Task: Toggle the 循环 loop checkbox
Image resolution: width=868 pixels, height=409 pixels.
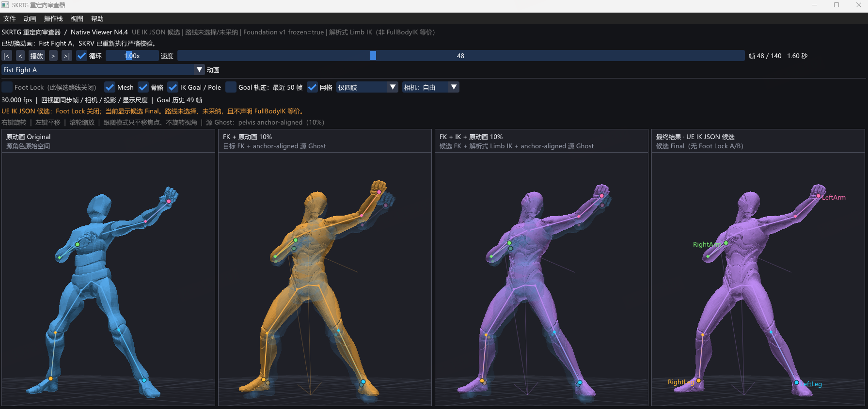Action: point(81,56)
